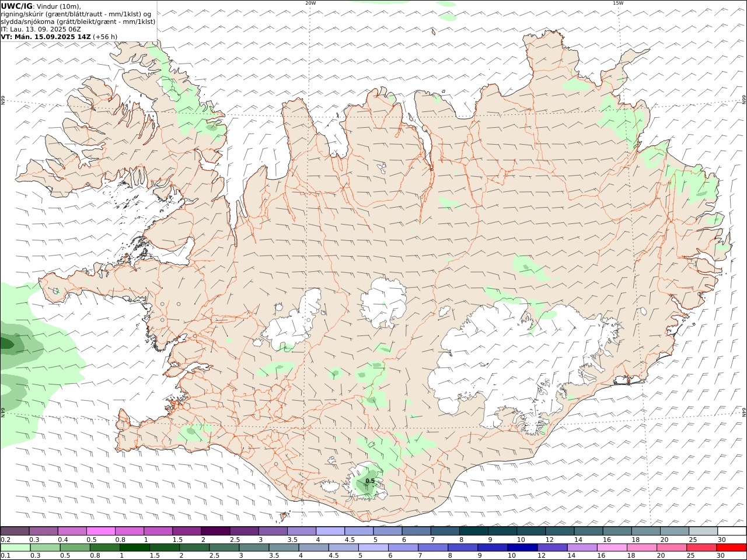The width and height of the screenshot is (747, 560).
Task: Click the '(+56 h)' forecast offset text
Action: point(105,37)
